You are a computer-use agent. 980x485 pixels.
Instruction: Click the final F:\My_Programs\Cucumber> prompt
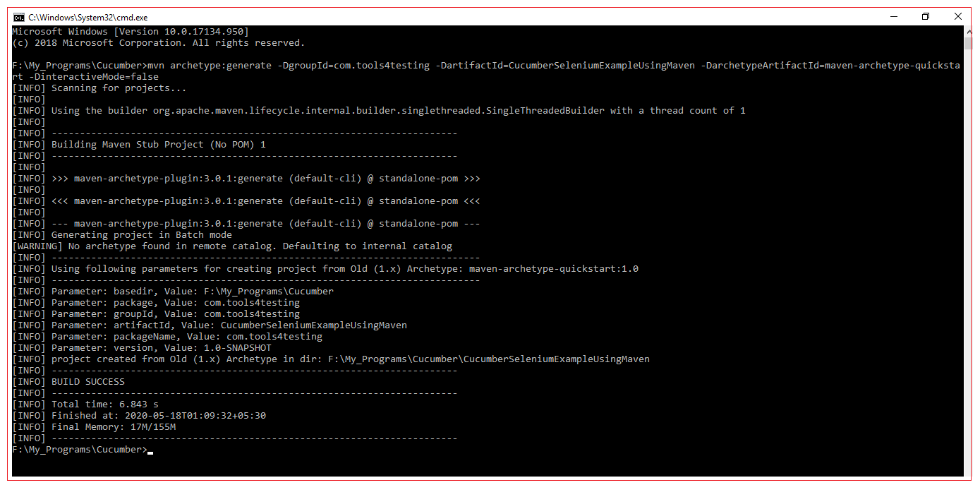click(x=80, y=450)
